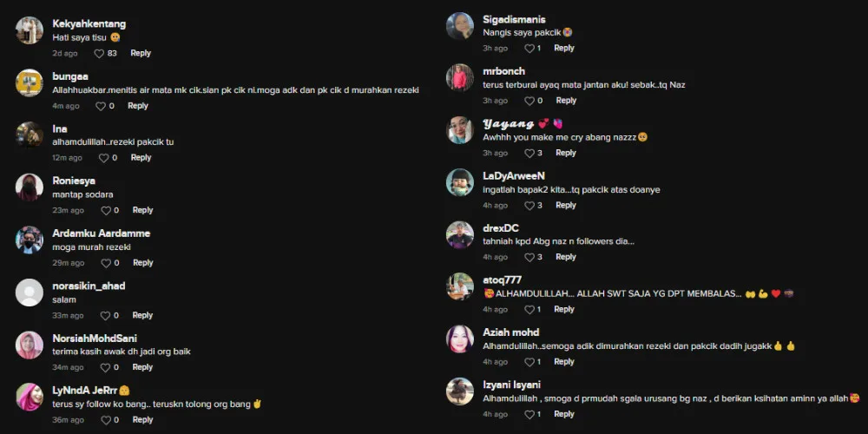Visit the Sigadismanis profile name

[514, 19]
